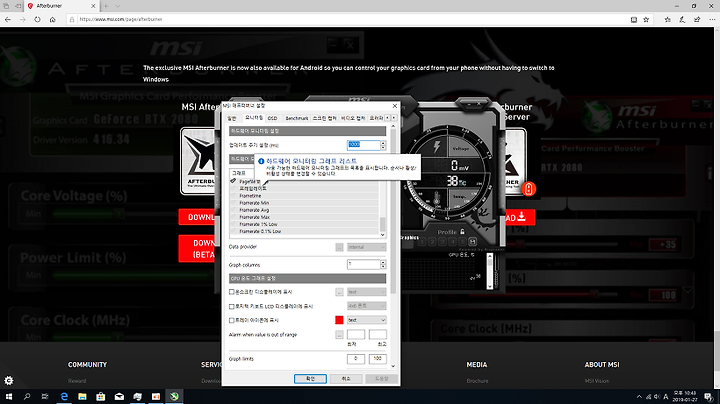This screenshot has width=720, height=404.
Task: Toggle Framerate 1% Low graph checkmark
Action: click(x=233, y=224)
